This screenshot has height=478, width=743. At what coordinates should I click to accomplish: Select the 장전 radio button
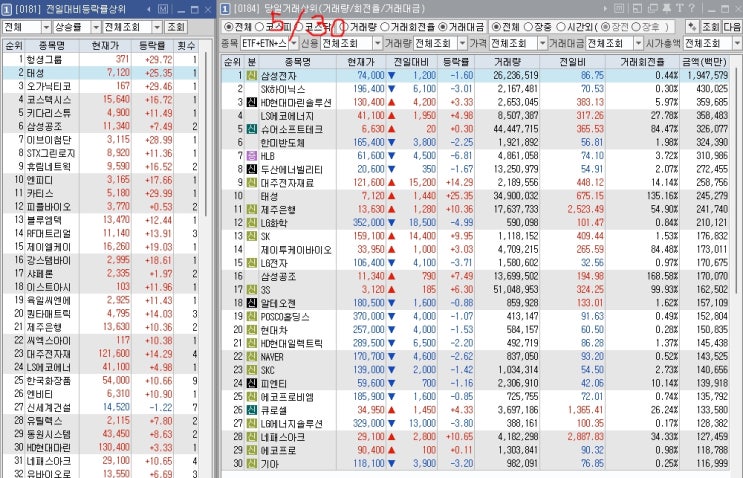[605, 27]
